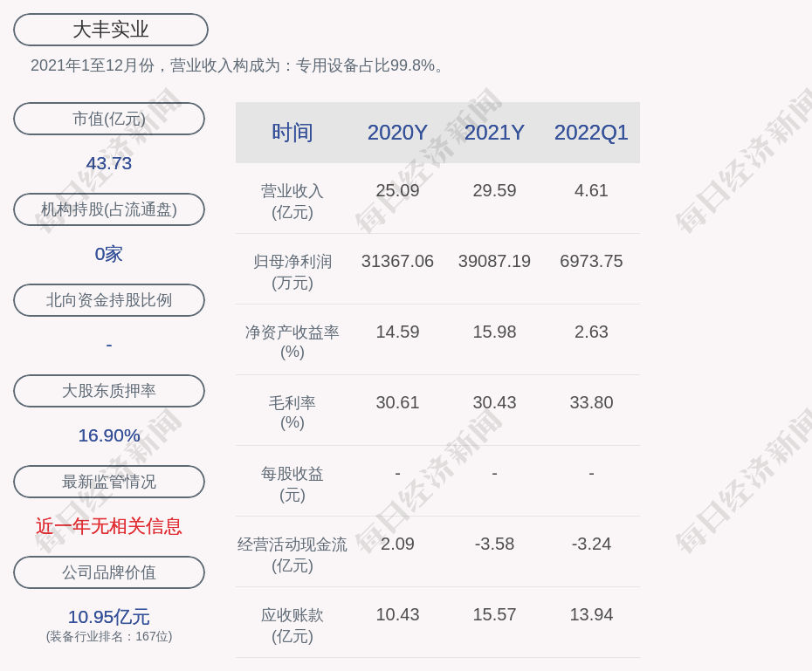Click the 经营活动现金流(亿元) row label
This screenshot has width=812, height=671.
[292, 555]
